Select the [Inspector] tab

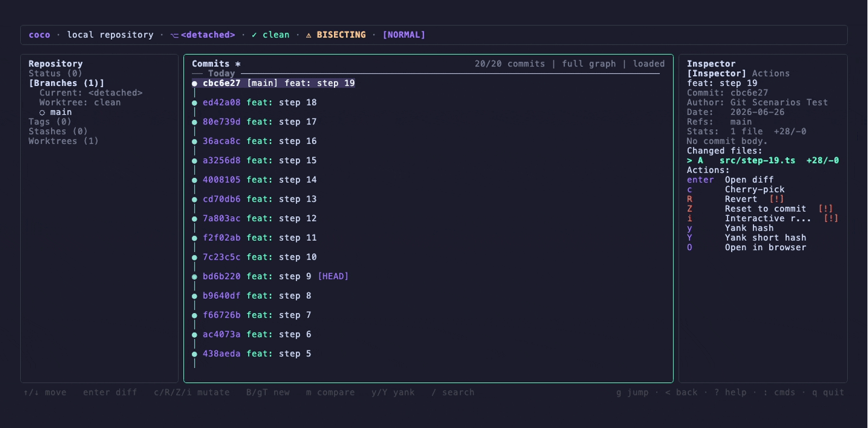[717, 74]
